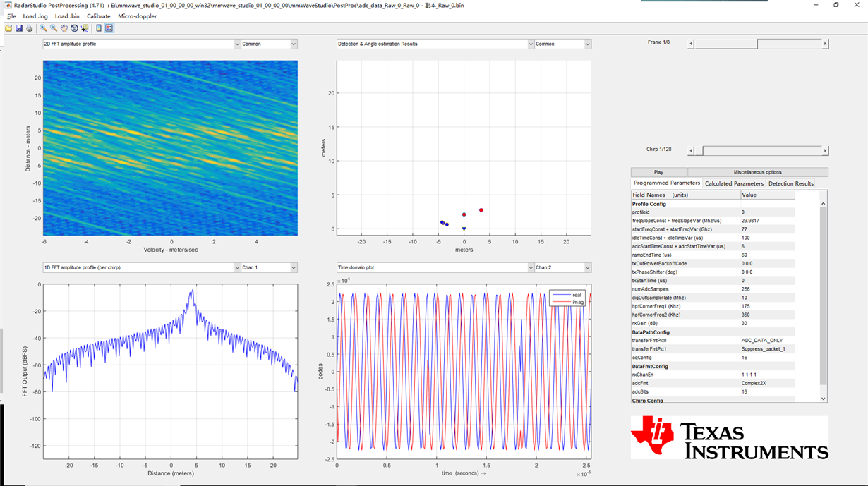Click the 'ADC_DATA_ONLY' value cell
The width and height of the screenshot is (868, 486).
pyautogui.click(x=768, y=340)
